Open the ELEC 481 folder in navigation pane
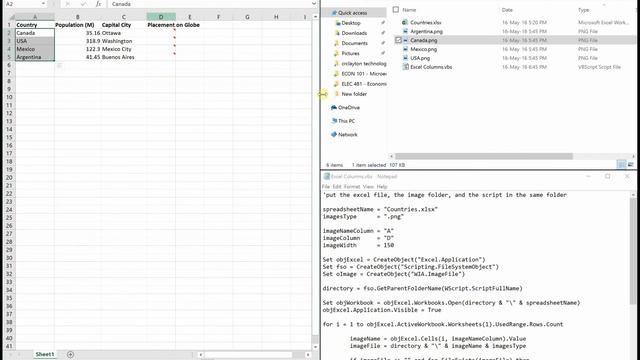Screen dimensions: 640x360 tap(364, 84)
